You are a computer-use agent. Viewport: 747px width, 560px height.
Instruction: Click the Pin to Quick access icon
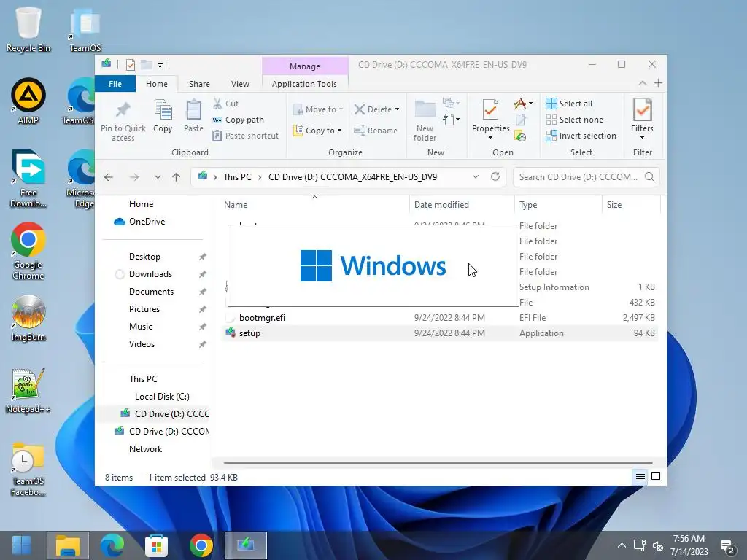tap(123, 111)
